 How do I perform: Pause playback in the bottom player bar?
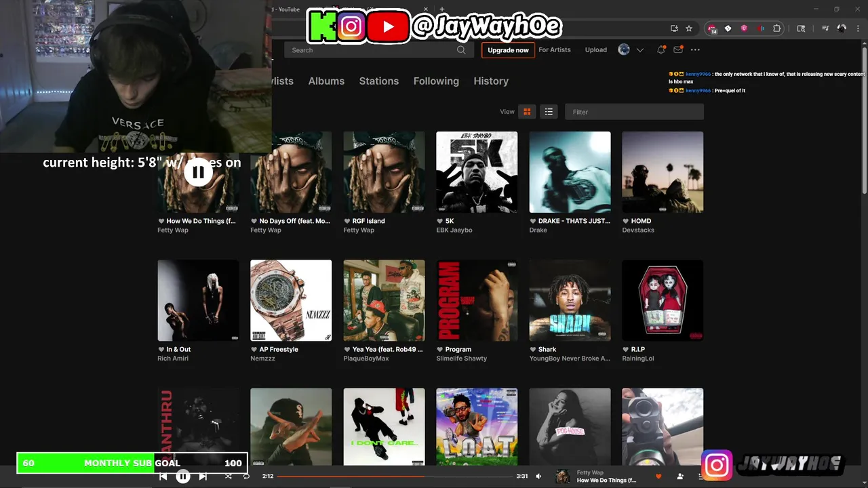(183, 476)
